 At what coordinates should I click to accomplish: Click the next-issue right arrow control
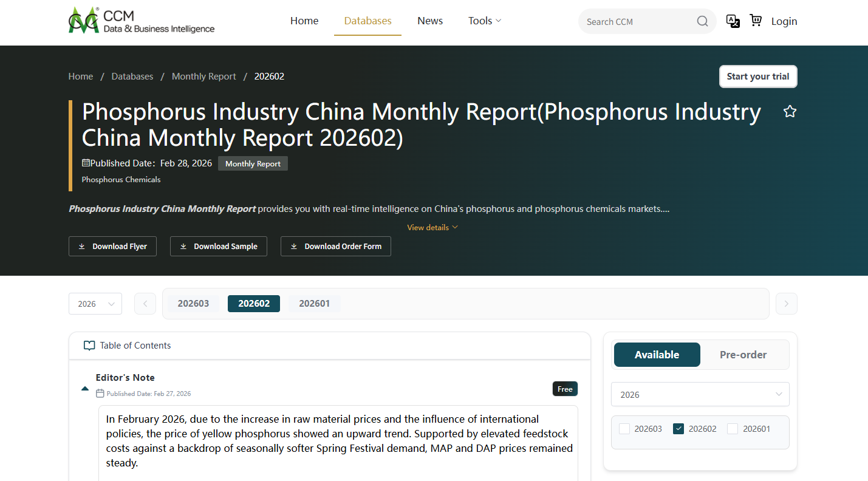pos(786,303)
